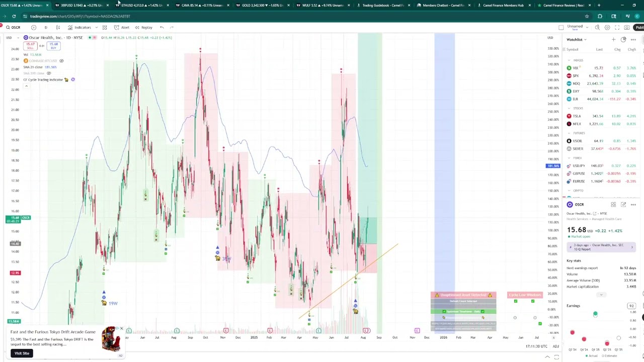Image resolution: width=644 pixels, height=362 pixels.
Task: Open watchlist advanced view pie icon
Action: [x=623, y=39]
